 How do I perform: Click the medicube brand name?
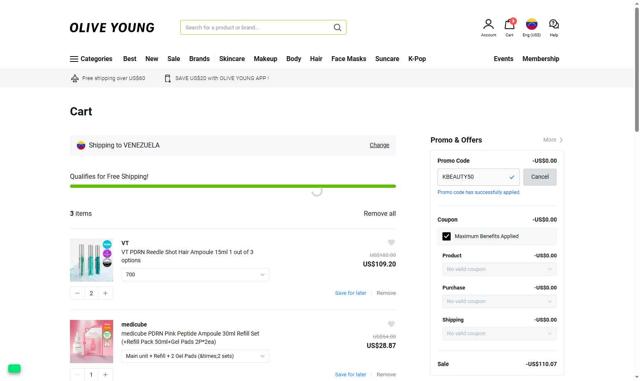click(134, 324)
